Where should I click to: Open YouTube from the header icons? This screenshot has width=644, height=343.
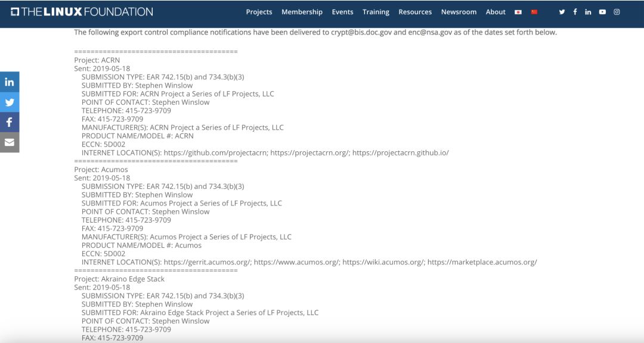(602, 12)
